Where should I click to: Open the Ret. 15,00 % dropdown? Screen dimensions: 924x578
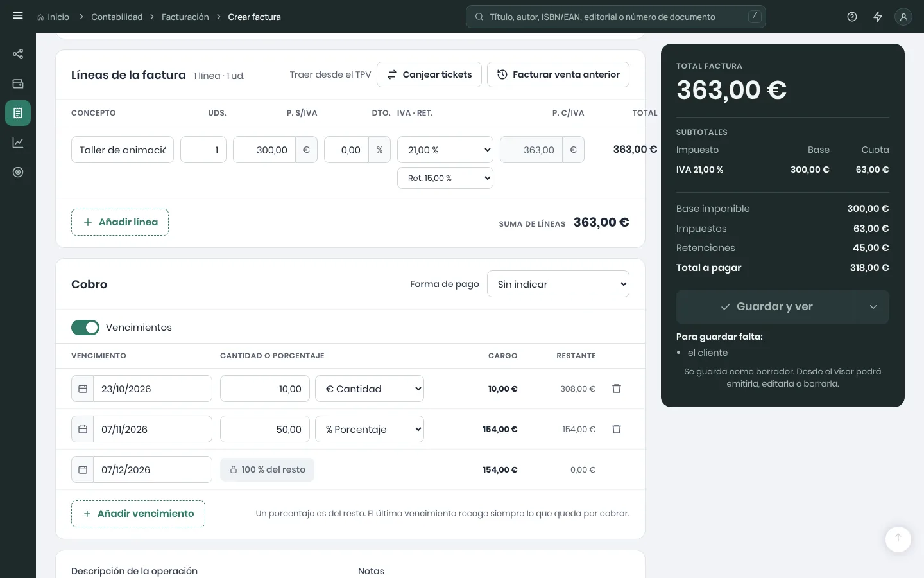click(445, 178)
